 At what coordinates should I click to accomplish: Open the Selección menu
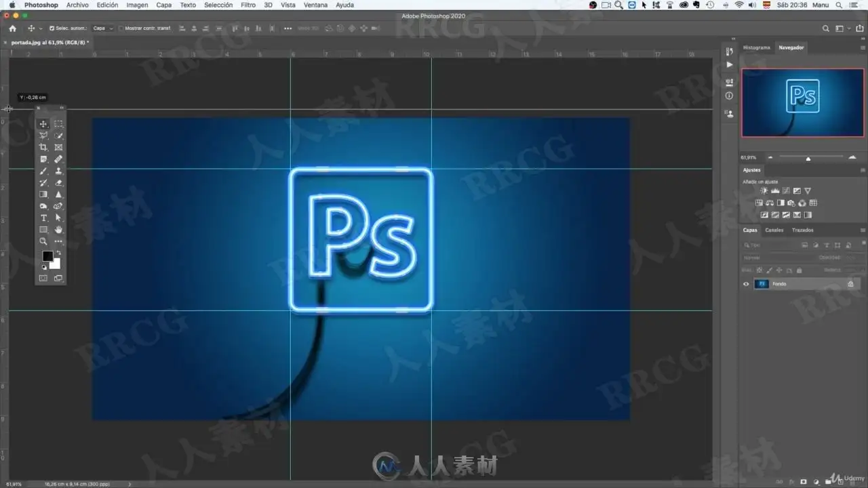218,5
